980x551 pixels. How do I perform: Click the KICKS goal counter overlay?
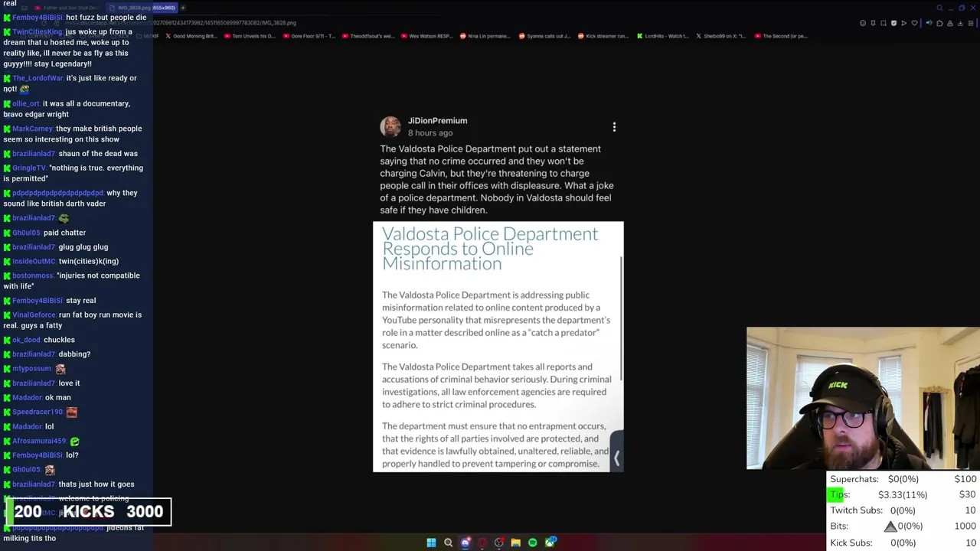(89, 512)
